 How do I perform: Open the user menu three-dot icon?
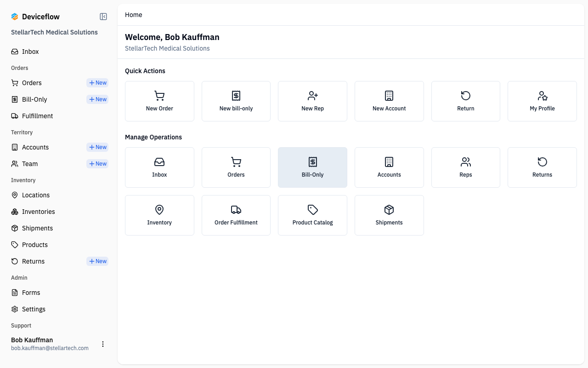[x=103, y=344]
